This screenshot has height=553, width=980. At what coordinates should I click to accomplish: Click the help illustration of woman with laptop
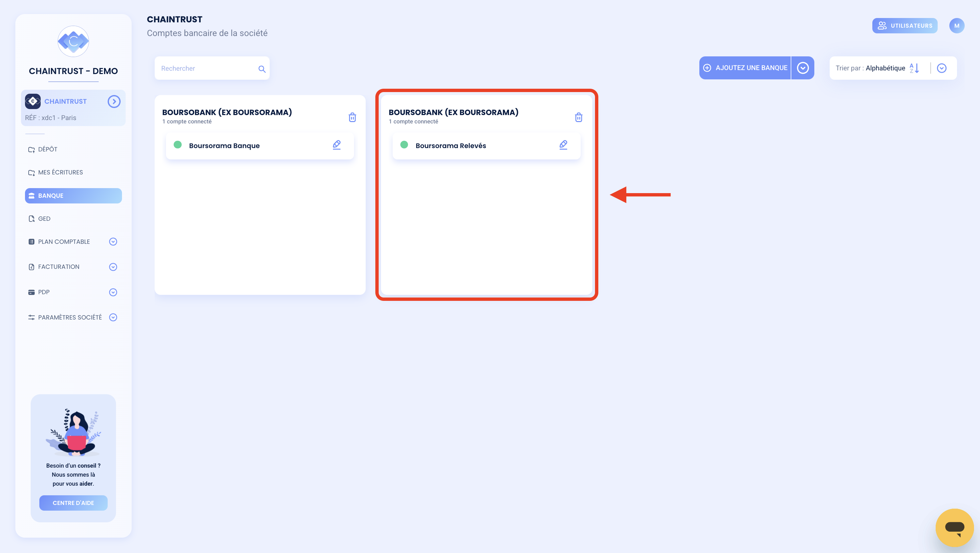point(73,432)
